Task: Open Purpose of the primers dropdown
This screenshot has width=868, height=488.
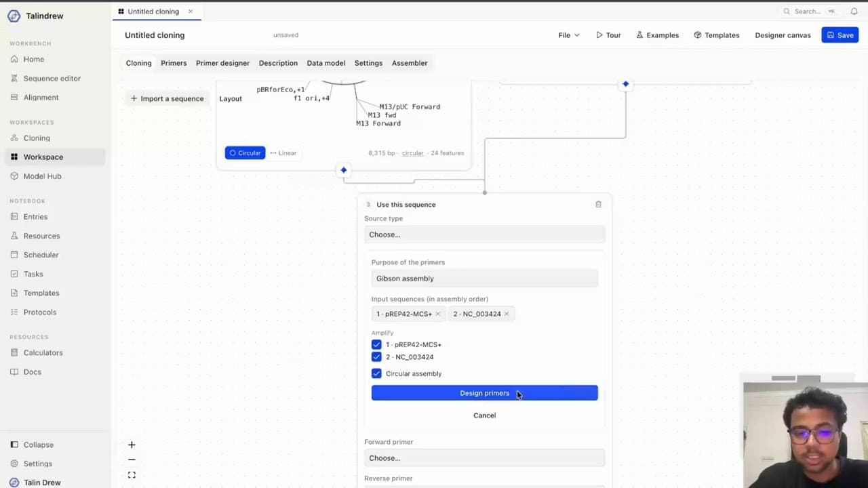Action: tap(484, 279)
